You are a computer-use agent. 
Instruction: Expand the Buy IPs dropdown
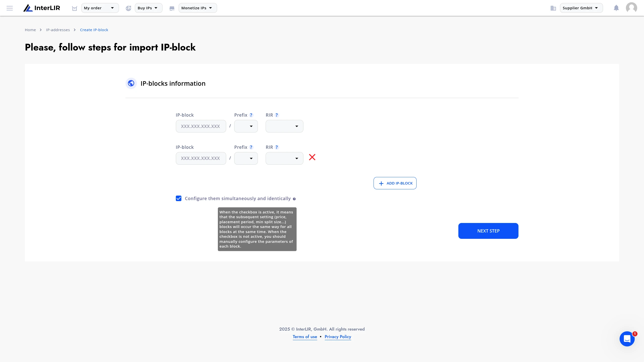148,8
